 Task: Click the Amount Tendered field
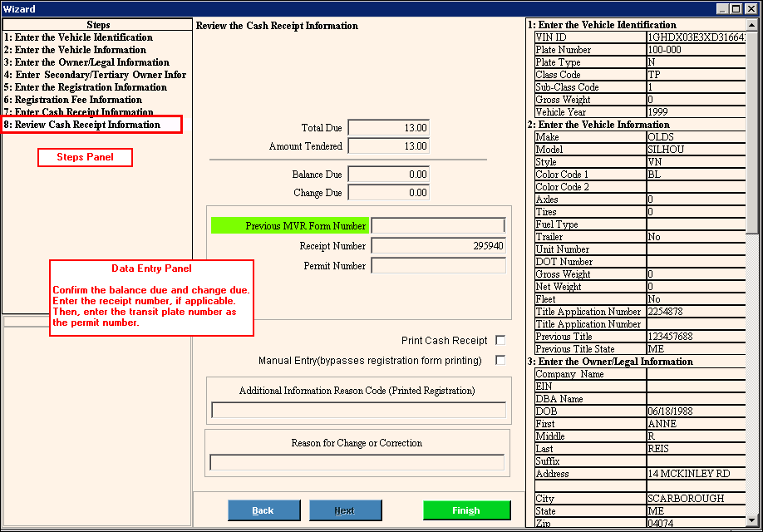point(388,146)
